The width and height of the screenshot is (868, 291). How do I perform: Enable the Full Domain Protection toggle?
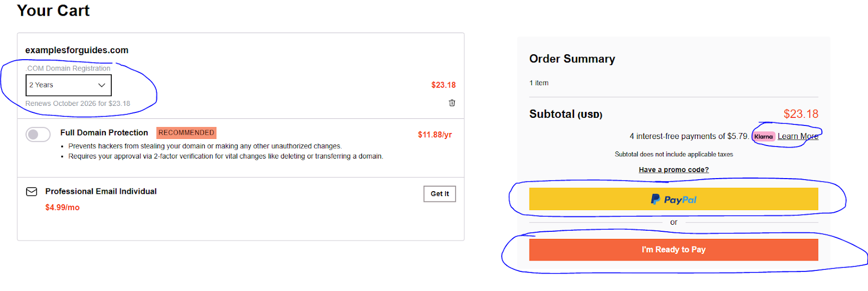pos(38,134)
